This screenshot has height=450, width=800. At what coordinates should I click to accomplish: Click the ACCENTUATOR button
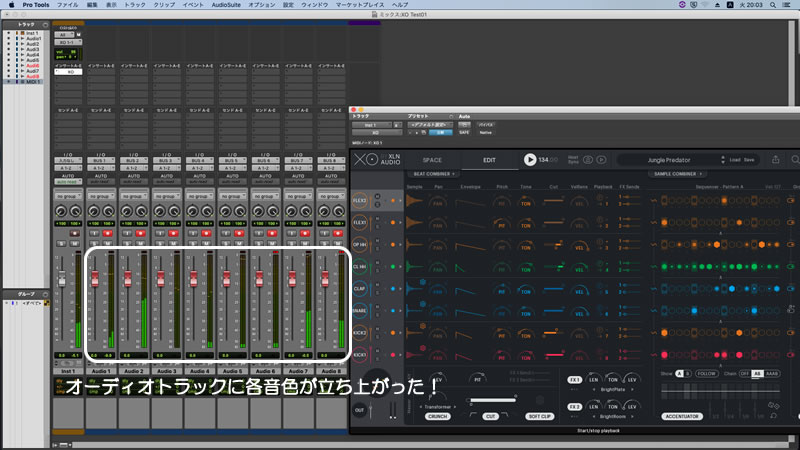[x=682, y=416]
